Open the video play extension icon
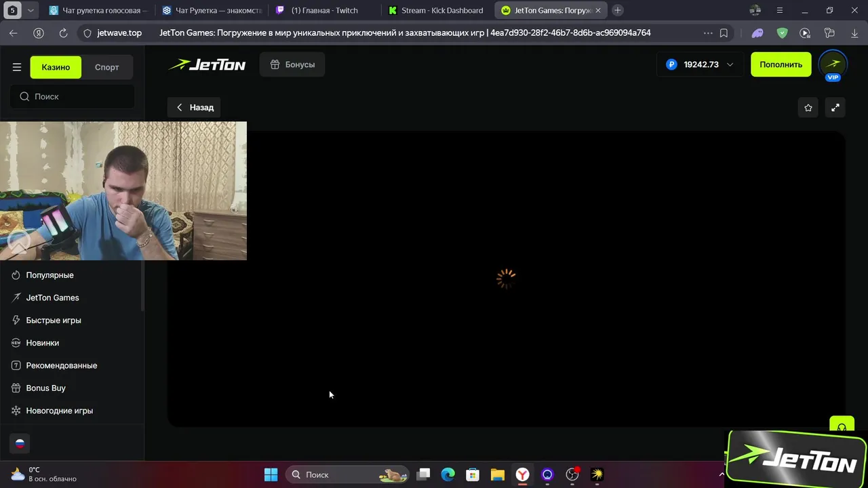Image resolution: width=868 pixels, height=488 pixels. 805,33
